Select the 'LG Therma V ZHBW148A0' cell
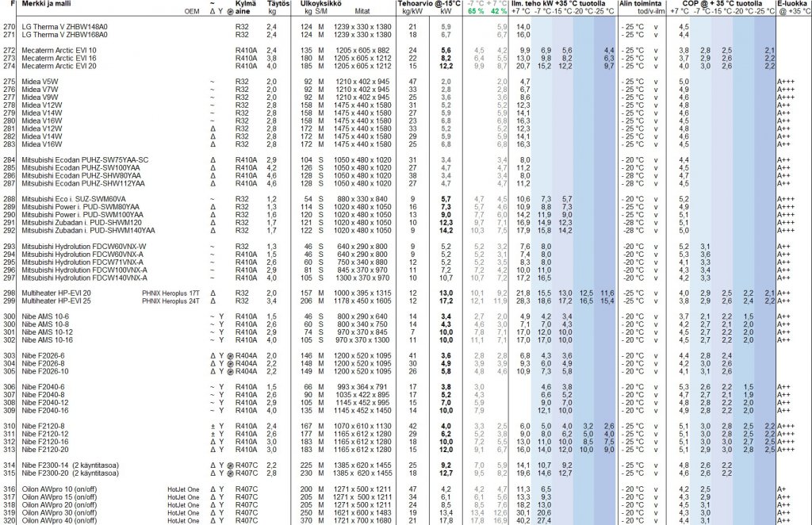The height and width of the screenshot is (525, 812). (65, 27)
